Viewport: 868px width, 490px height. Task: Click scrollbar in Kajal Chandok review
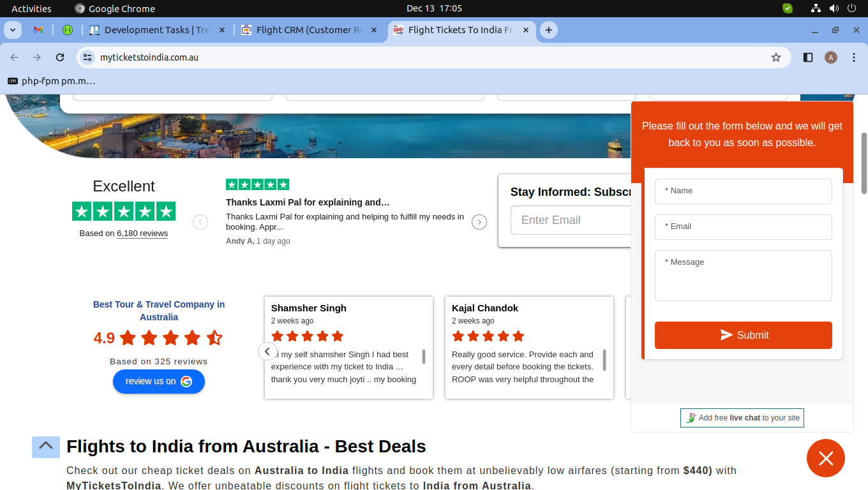point(604,360)
